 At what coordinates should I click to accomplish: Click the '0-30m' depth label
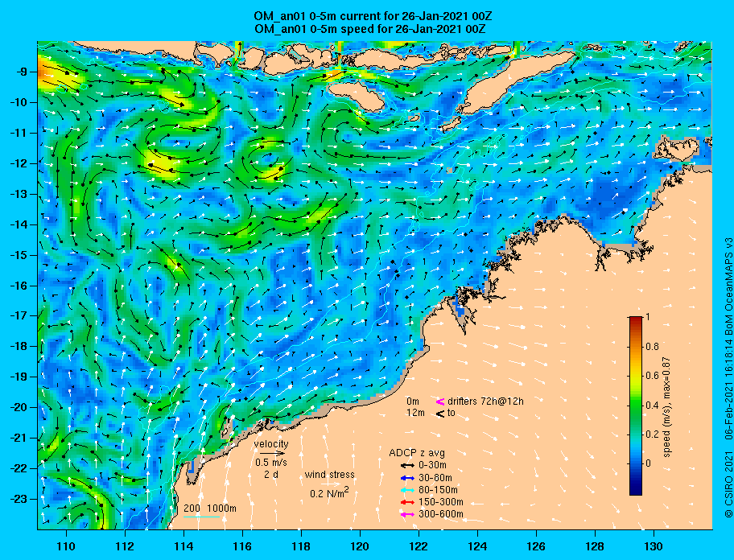tap(432, 466)
